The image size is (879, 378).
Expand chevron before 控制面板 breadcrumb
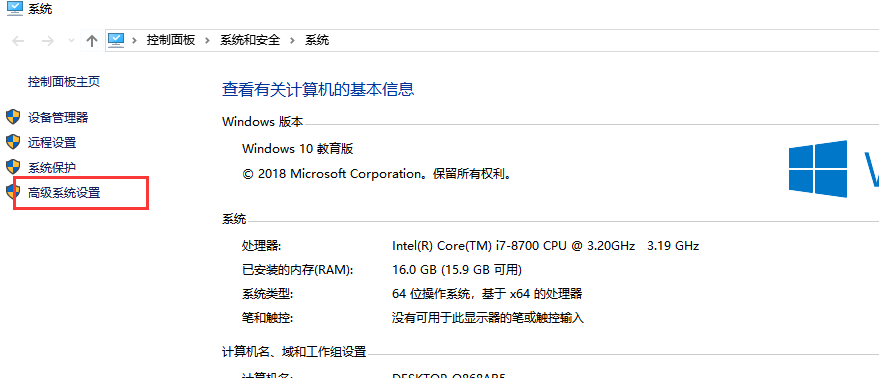[x=135, y=40]
